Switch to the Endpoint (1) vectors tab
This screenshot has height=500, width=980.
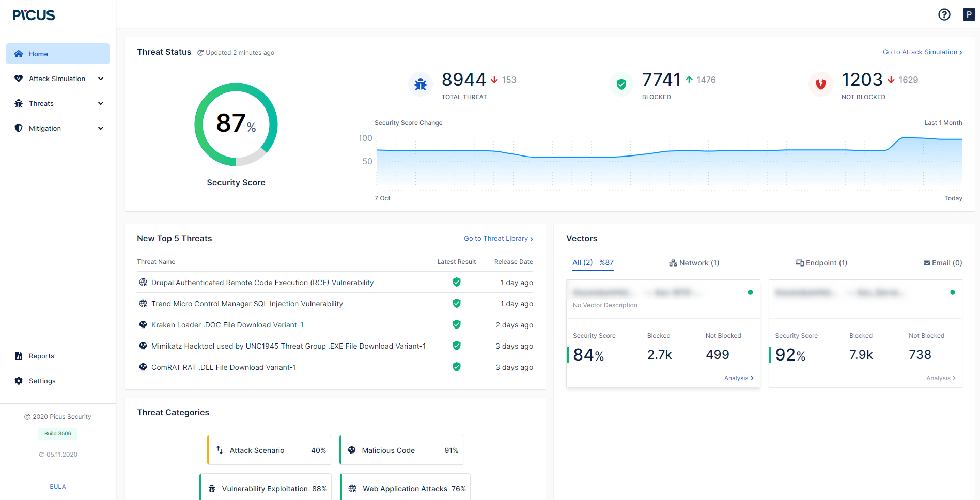point(821,263)
